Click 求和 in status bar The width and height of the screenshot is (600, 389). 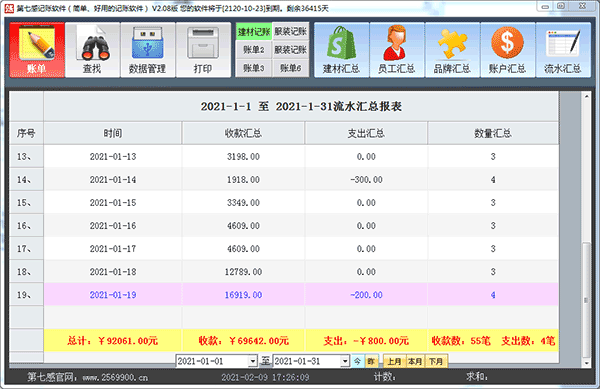(x=477, y=377)
